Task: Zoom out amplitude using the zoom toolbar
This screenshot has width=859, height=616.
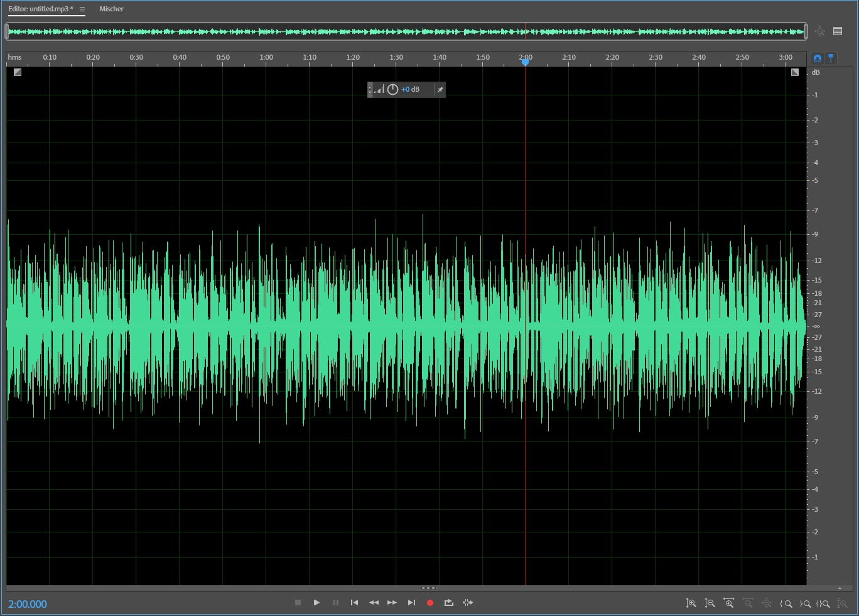Action: (x=710, y=603)
